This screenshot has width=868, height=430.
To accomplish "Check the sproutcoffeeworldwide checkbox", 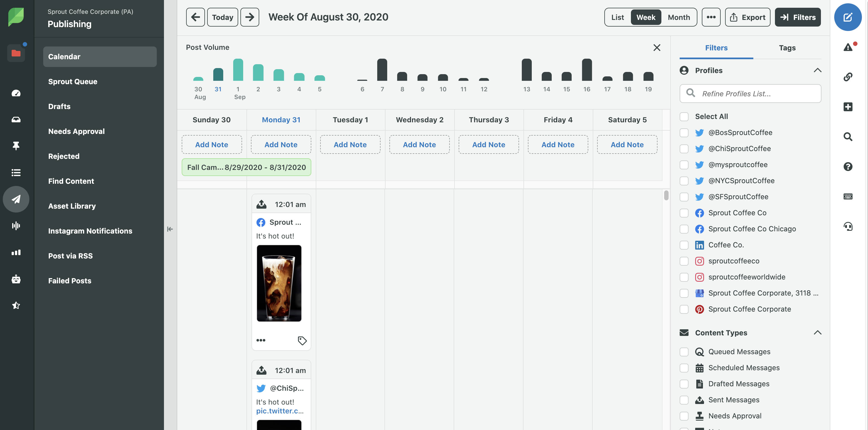I will (x=684, y=277).
